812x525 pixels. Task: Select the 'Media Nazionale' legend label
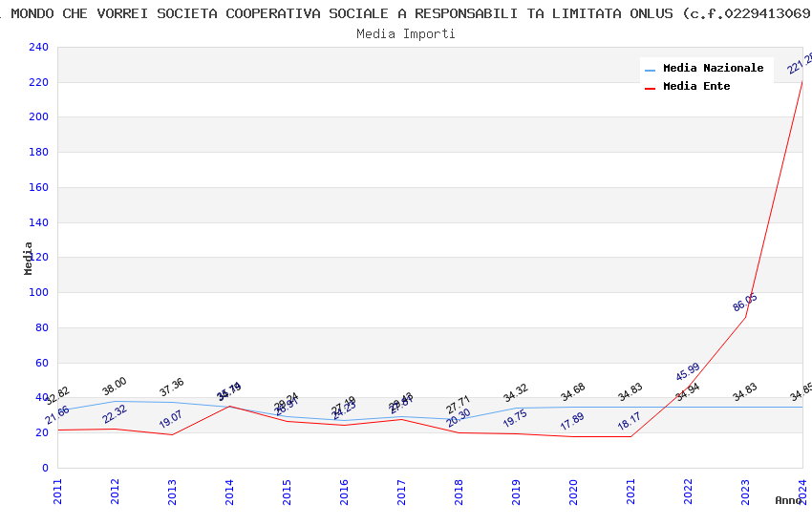point(713,68)
